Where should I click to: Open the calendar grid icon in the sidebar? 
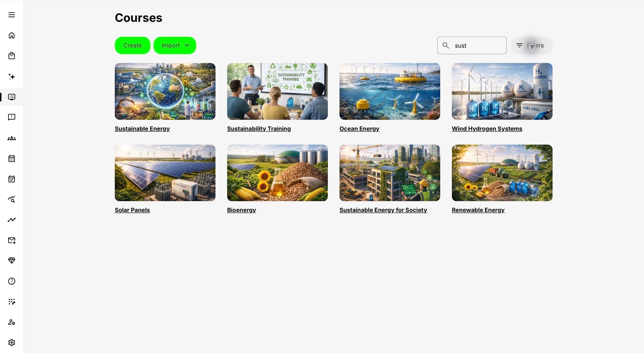click(x=12, y=159)
